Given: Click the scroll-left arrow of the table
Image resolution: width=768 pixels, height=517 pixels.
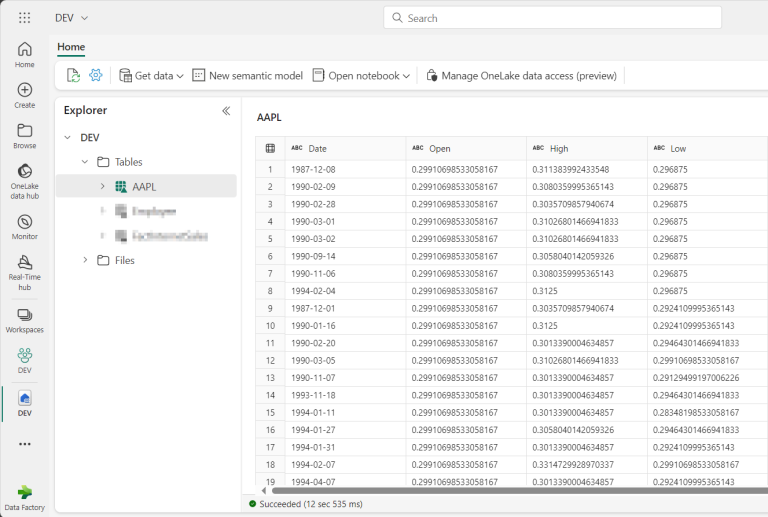Looking at the screenshot, I should tap(264, 491).
